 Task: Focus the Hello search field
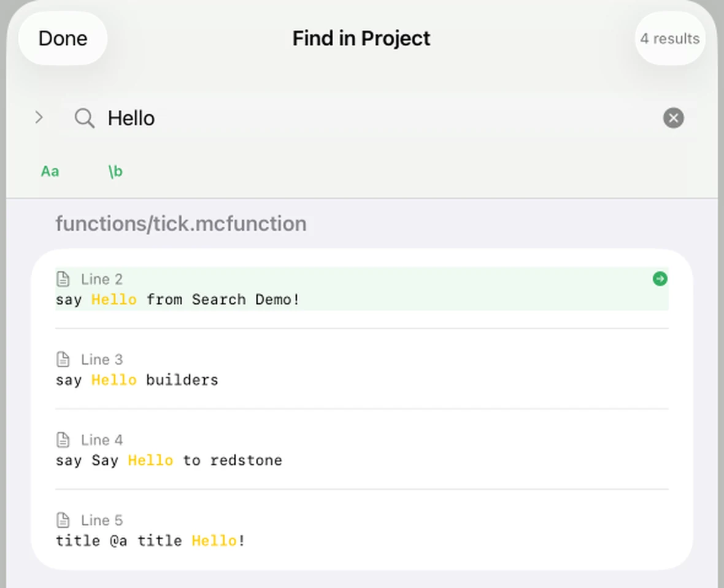379,118
